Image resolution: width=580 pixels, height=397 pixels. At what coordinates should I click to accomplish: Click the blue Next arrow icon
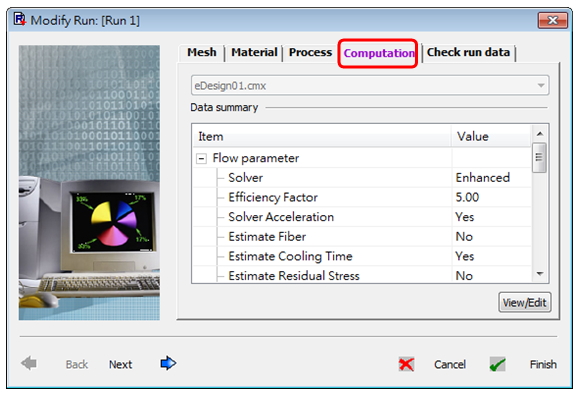click(168, 363)
